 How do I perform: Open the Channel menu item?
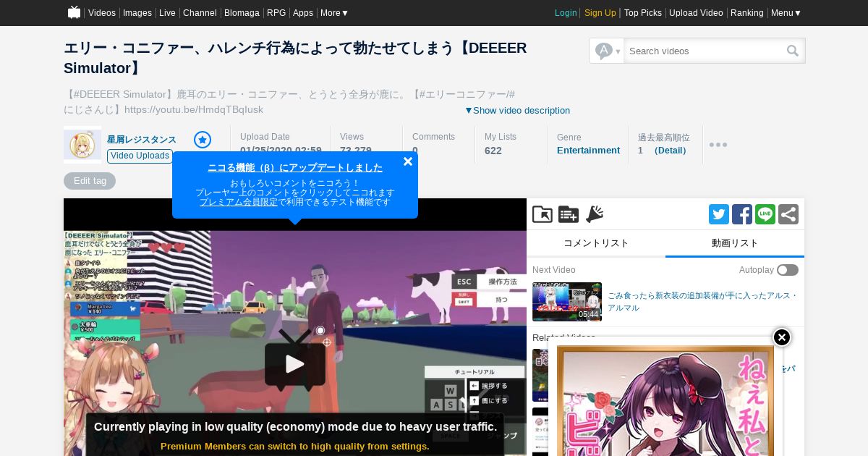pos(200,13)
